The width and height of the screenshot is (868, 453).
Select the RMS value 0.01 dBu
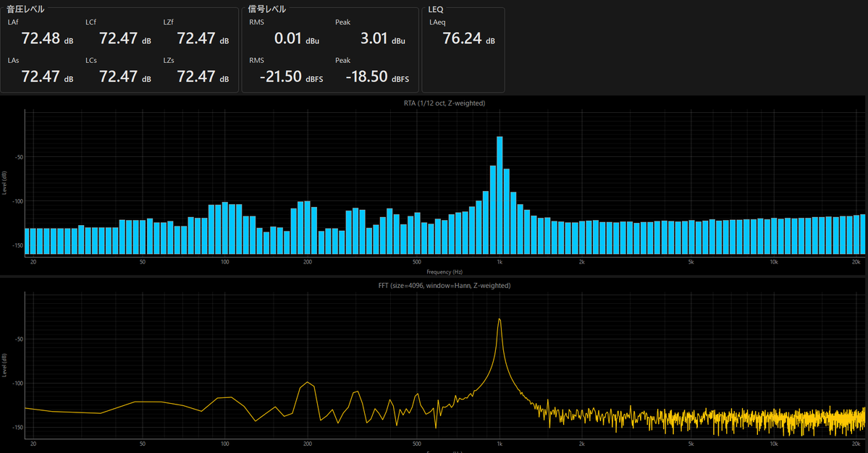(297, 38)
